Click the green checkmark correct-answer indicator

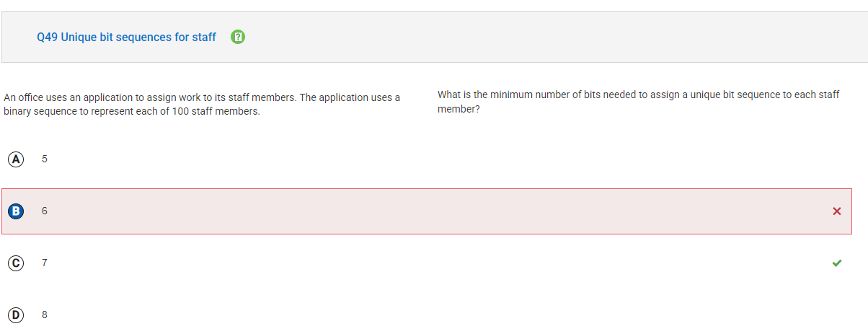(x=836, y=263)
